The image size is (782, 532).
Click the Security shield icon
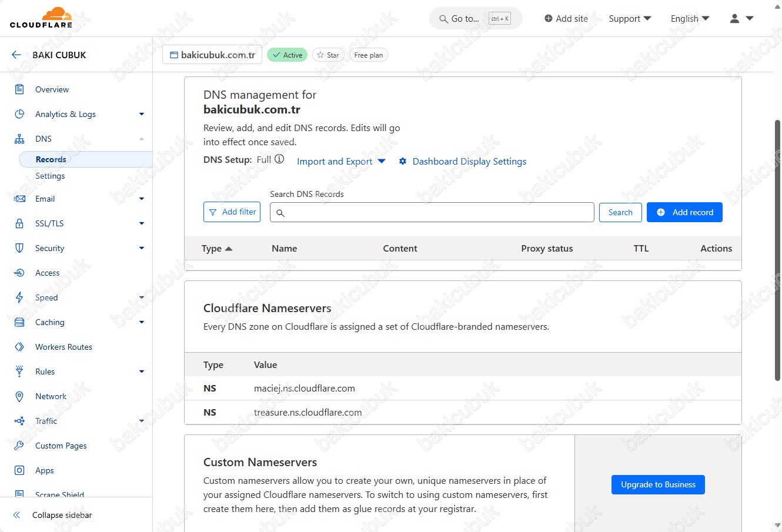[x=19, y=248]
